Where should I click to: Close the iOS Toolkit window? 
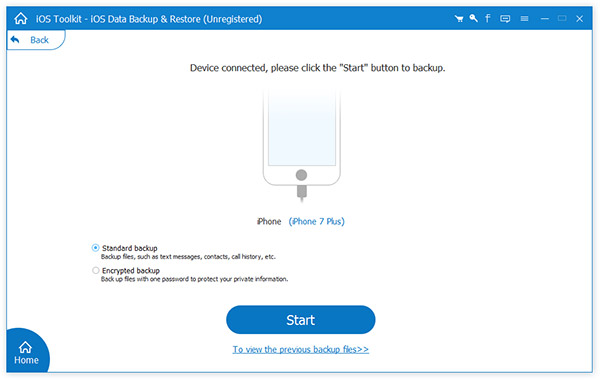click(579, 18)
